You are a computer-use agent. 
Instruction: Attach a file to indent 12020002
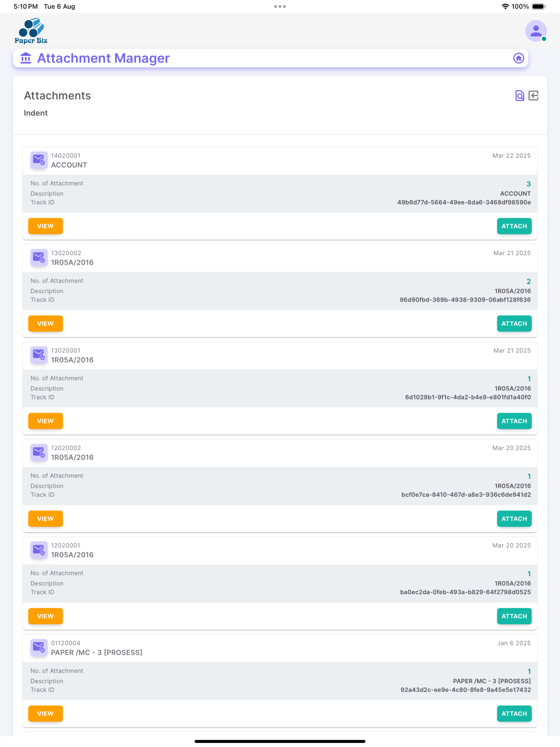[x=514, y=518]
